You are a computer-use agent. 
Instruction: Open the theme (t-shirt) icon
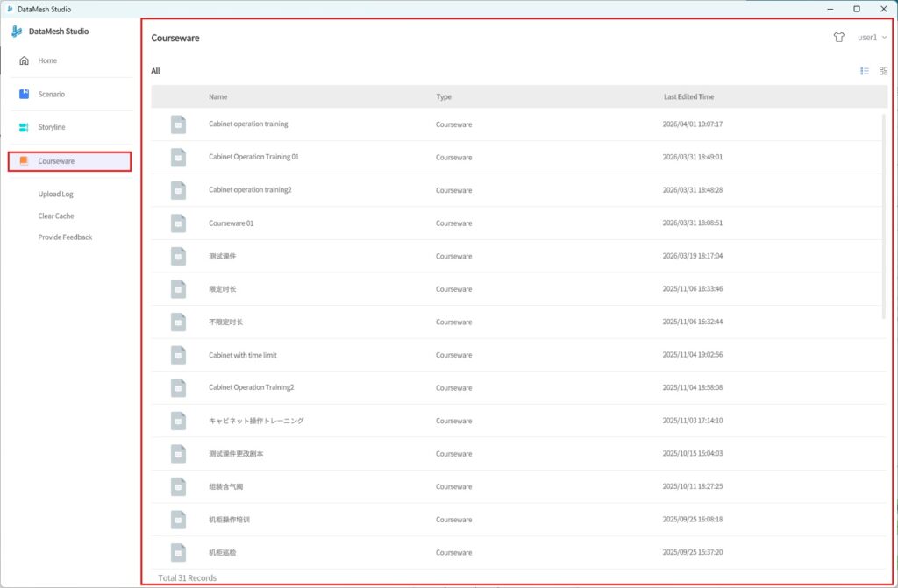(x=839, y=38)
